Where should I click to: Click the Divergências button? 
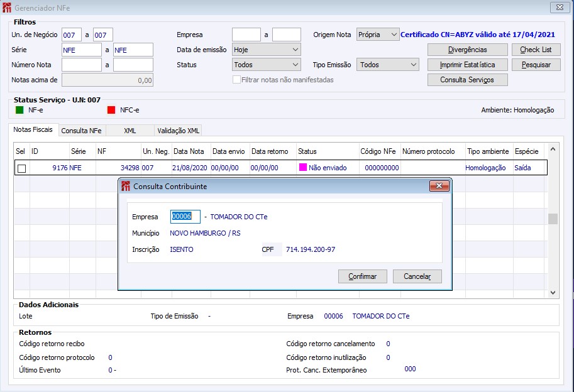tap(468, 50)
